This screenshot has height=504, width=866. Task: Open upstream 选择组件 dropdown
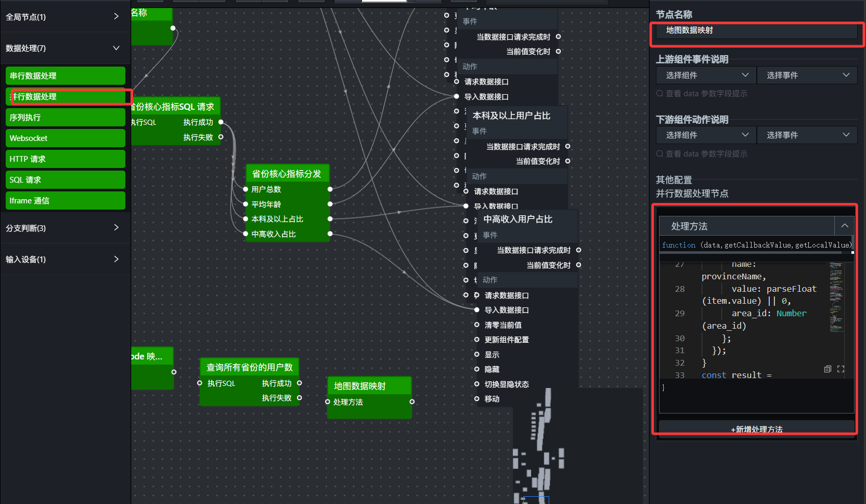705,75
